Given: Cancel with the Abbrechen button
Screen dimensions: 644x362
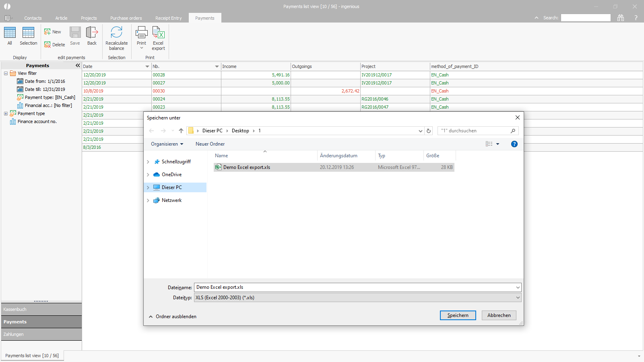Looking at the screenshot, I should coord(499,315).
